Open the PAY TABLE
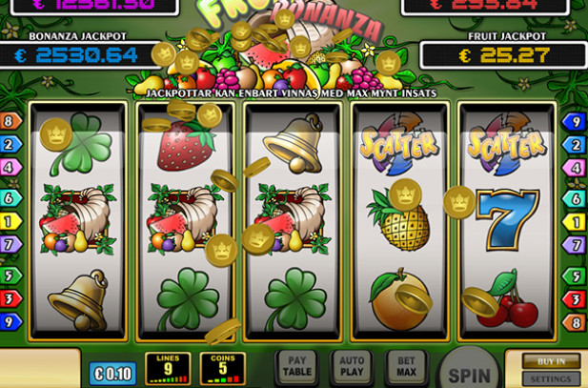Screen dimensions: 588x388 (x=297, y=368)
